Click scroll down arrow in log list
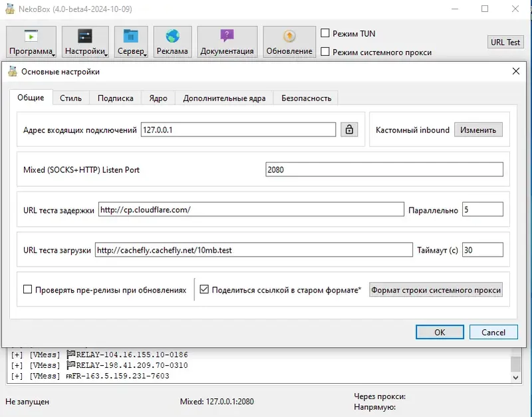This screenshot has width=532, height=417. [x=516, y=377]
